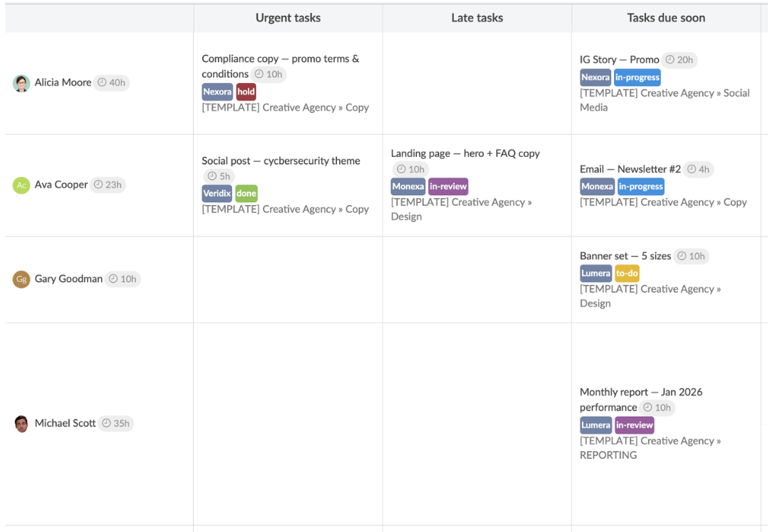Click Alicia Moore's 40h clock badge
This screenshot has height=532, width=768.
point(111,83)
